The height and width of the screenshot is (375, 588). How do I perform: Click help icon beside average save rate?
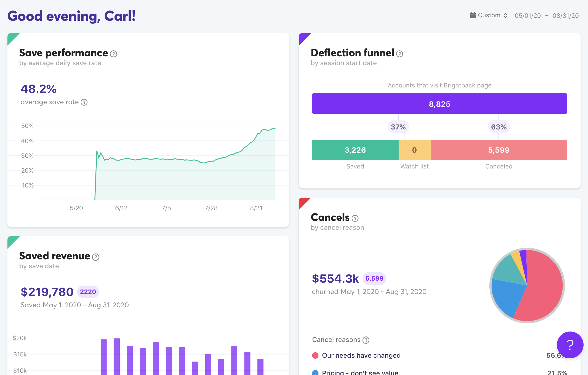click(x=84, y=102)
